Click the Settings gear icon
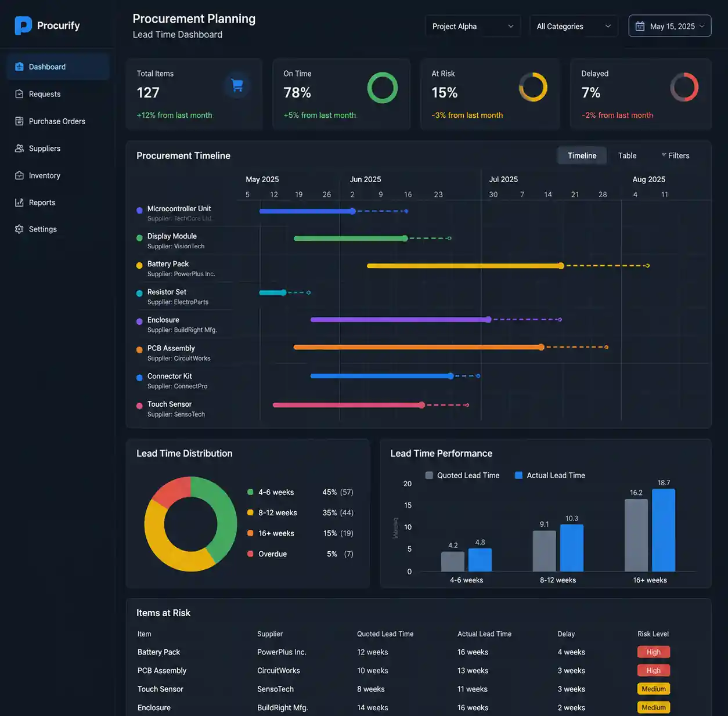728x716 pixels. click(19, 229)
